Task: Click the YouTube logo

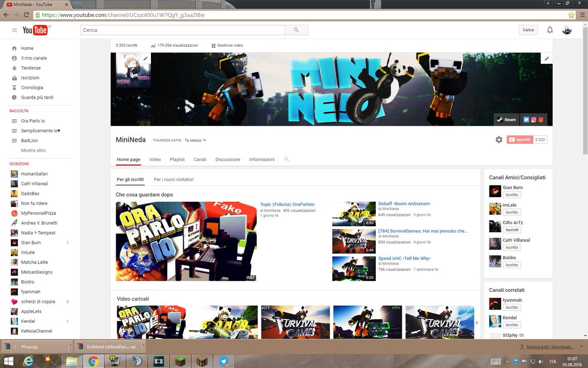Action: [35, 30]
